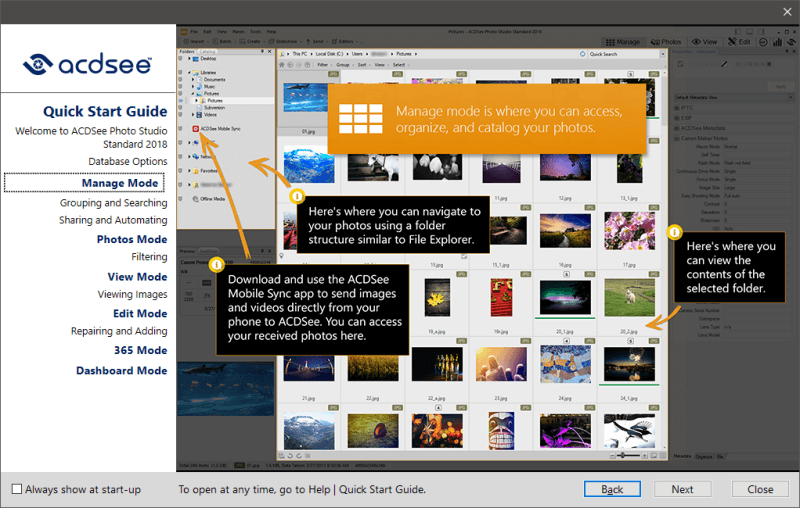This screenshot has width=800, height=508.
Task: Open the Sort dropdown
Action: click(x=363, y=65)
